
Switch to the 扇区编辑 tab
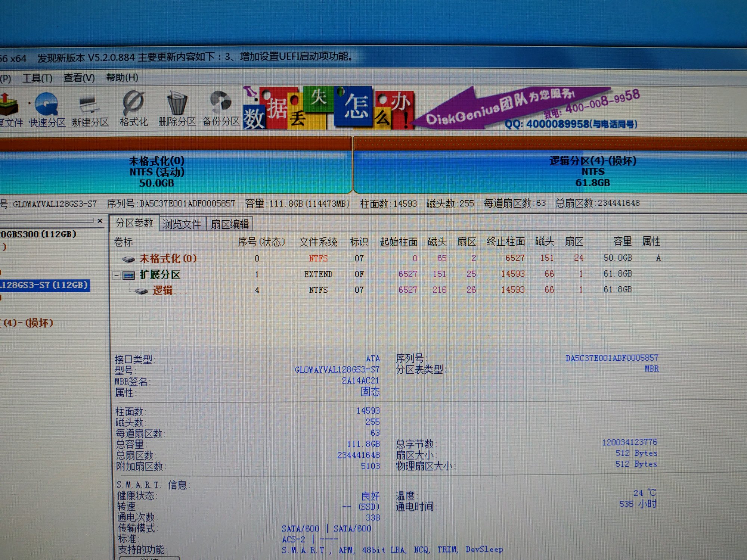pyautogui.click(x=230, y=224)
